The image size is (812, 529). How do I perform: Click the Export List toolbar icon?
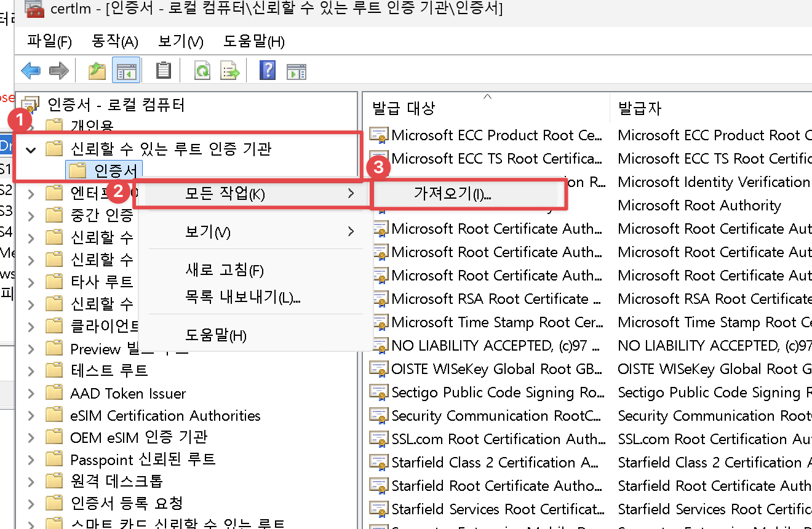tap(229, 71)
